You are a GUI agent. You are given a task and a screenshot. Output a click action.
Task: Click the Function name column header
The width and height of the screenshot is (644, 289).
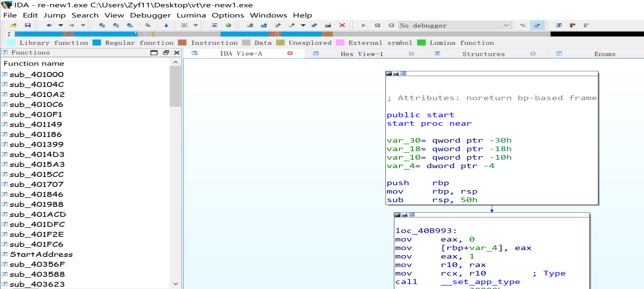coord(34,63)
